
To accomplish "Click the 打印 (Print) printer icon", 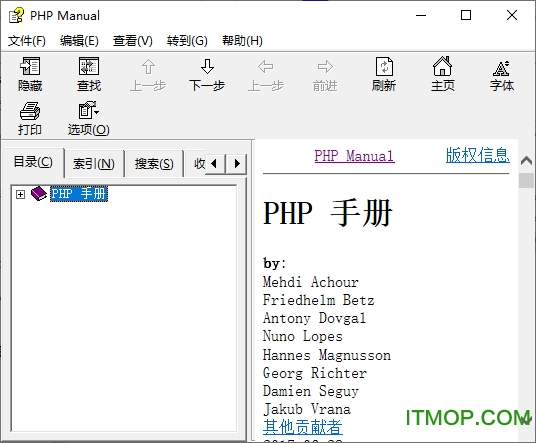I will (x=30, y=111).
